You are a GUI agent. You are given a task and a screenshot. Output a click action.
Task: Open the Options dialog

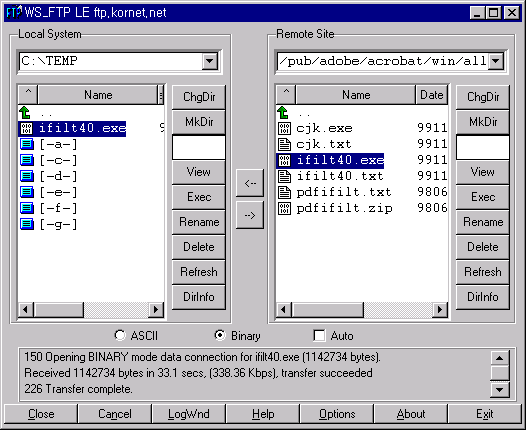pyautogui.click(x=337, y=414)
